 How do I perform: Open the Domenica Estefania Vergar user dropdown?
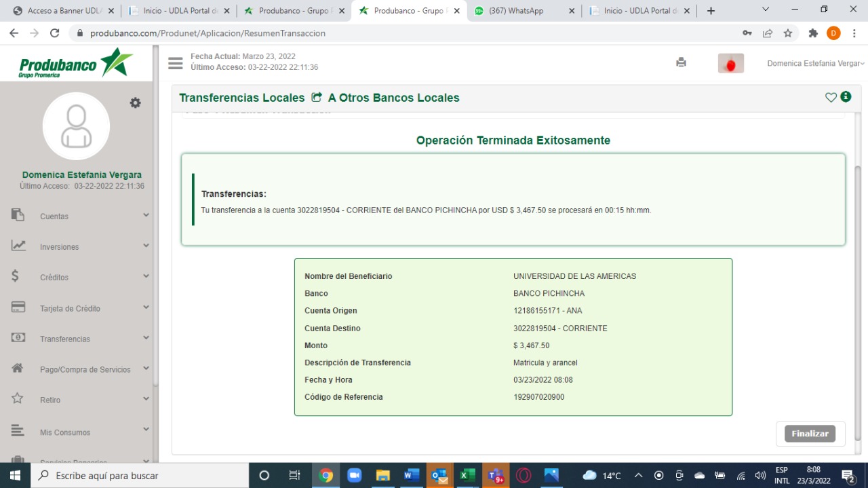815,63
